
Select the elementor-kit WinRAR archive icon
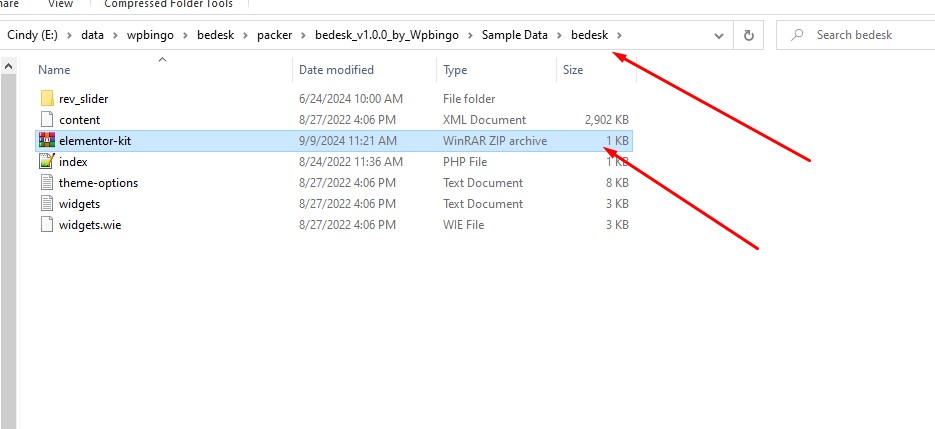coord(47,141)
